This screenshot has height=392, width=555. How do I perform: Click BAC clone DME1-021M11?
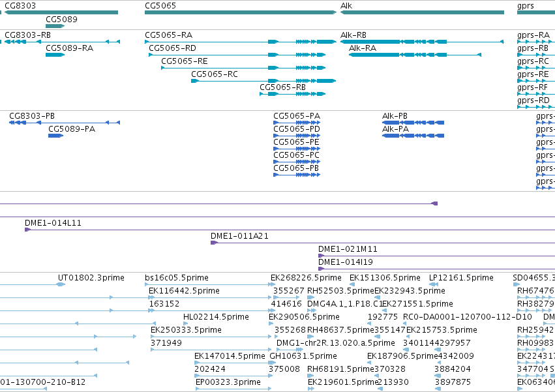coord(348,249)
